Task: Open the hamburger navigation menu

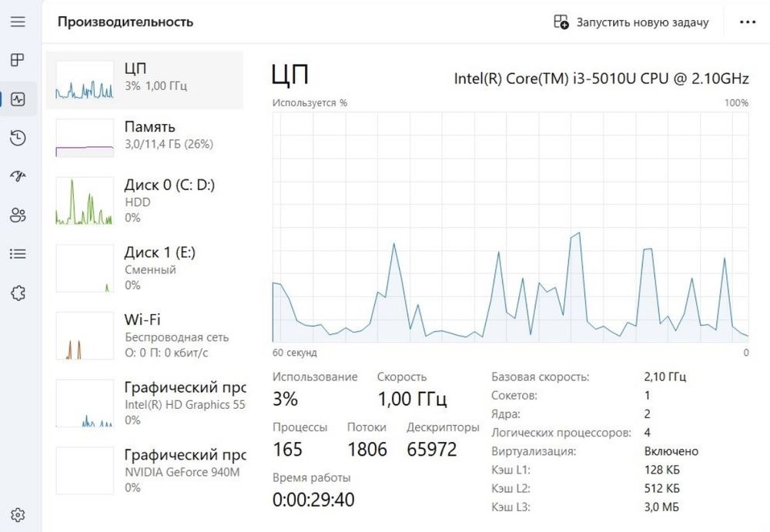Action: tap(18, 22)
